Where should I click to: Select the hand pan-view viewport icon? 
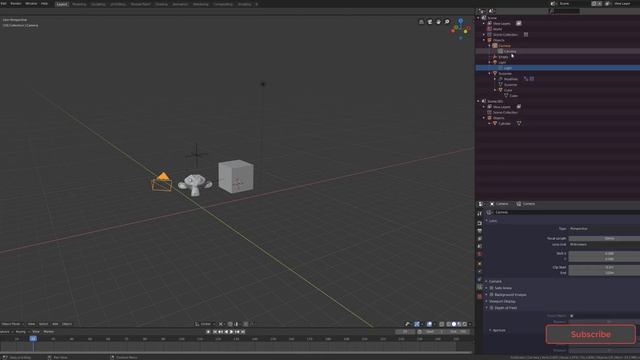pos(438,22)
